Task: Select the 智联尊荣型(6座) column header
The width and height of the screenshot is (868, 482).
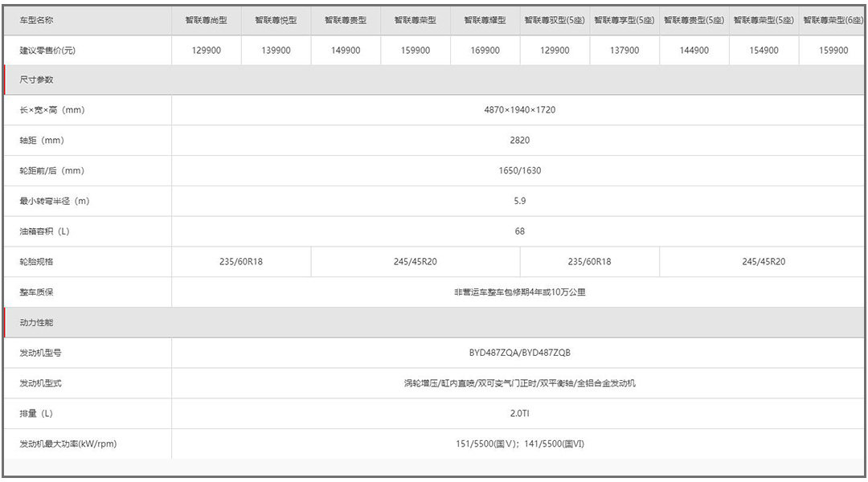Action: (833, 20)
